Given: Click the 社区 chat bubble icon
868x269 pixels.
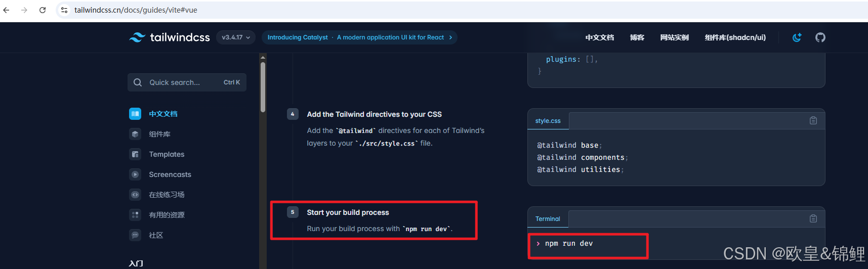Looking at the screenshot, I should pos(135,235).
